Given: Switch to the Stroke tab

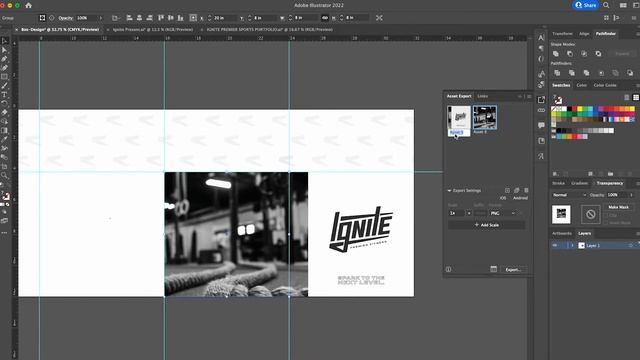Looking at the screenshot, I should (x=558, y=183).
